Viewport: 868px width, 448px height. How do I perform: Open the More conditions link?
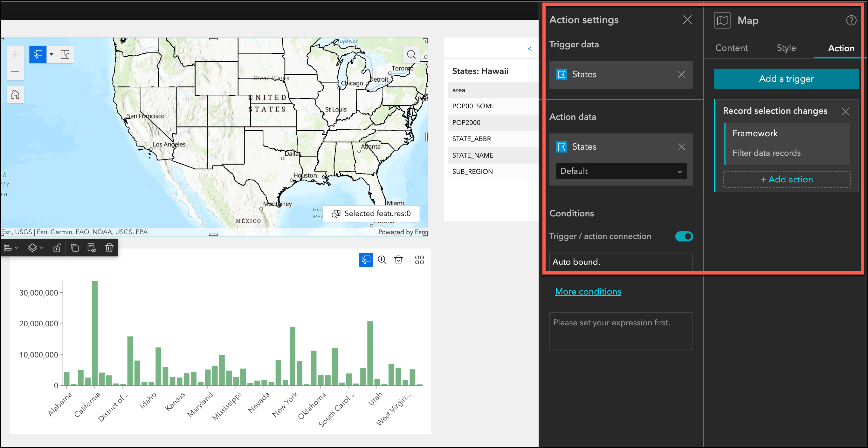588,291
